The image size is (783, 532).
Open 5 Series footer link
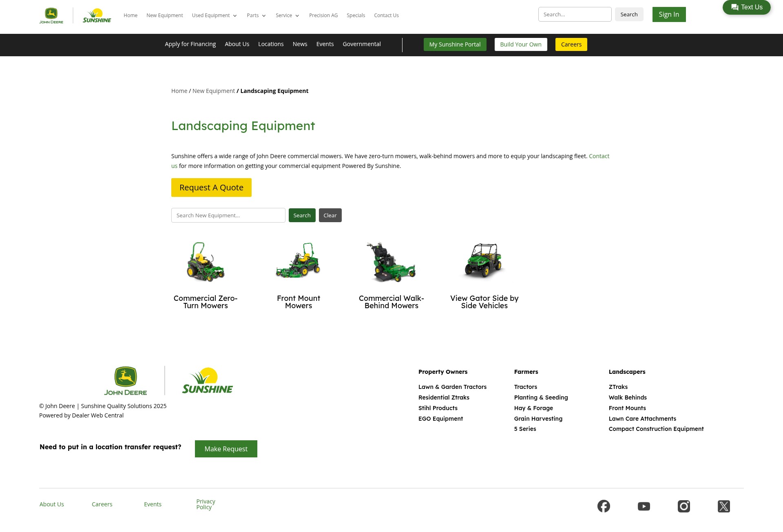tap(525, 429)
